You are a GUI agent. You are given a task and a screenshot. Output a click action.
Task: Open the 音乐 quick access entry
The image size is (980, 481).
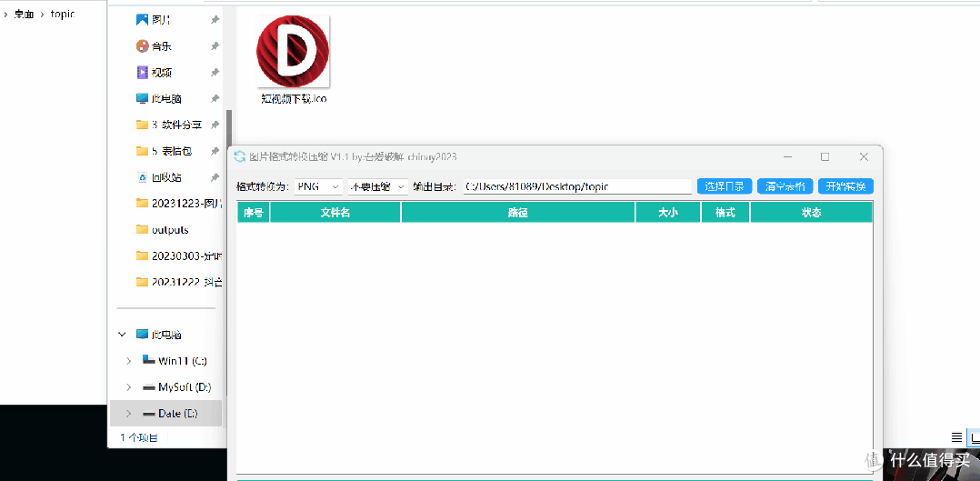click(153, 46)
